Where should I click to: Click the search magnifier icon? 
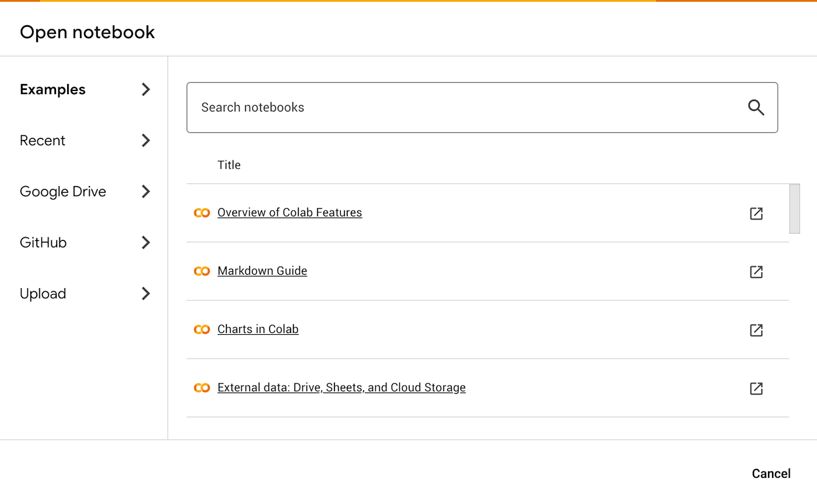click(756, 107)
